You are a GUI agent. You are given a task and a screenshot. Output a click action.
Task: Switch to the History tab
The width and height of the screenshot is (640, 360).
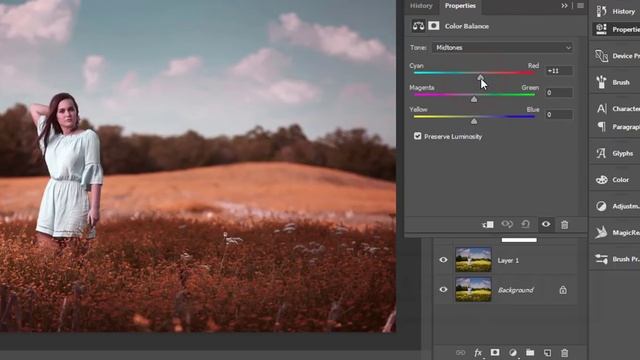(421, 6)
